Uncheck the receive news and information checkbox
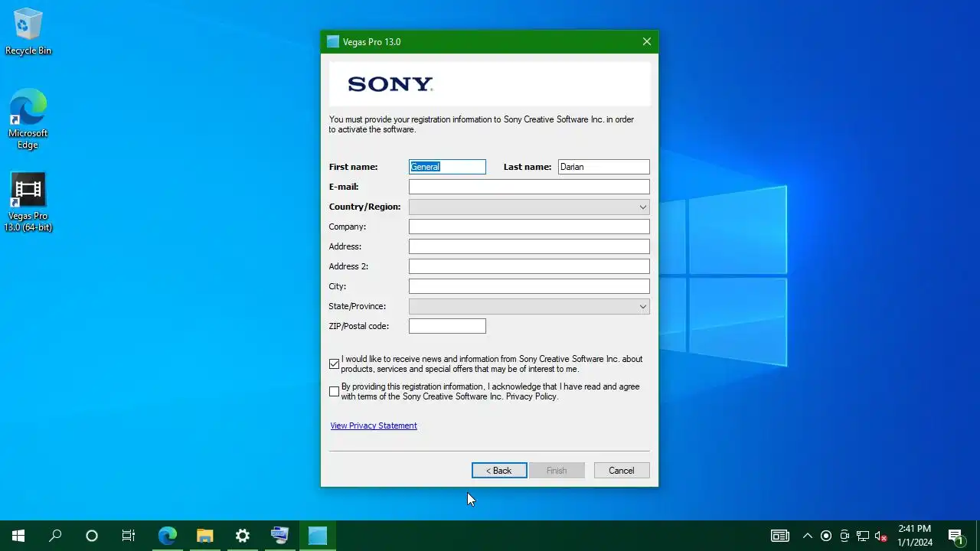This screenshot has height=551, width=980. point(334,364)
